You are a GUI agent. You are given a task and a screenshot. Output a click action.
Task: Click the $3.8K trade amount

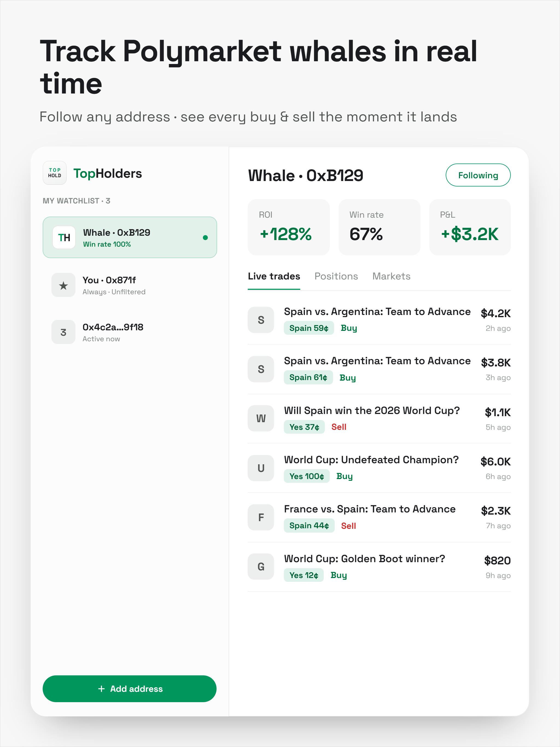click(496, 363)
